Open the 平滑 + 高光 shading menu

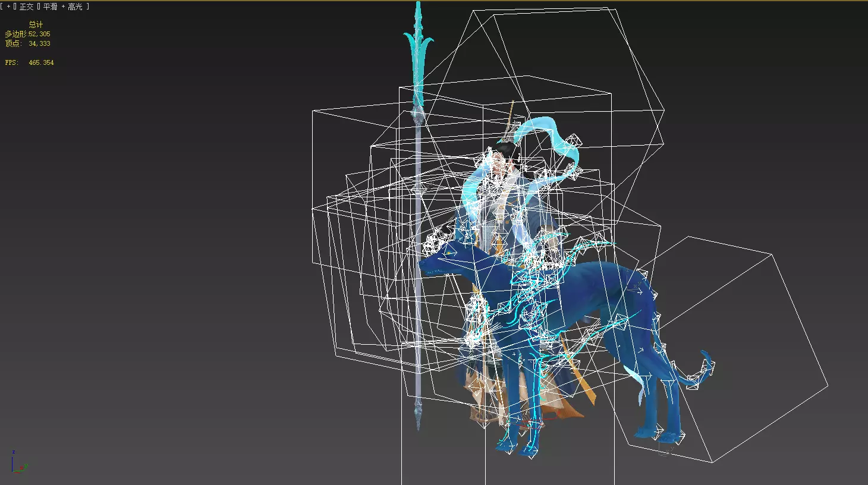coord(62,7)
